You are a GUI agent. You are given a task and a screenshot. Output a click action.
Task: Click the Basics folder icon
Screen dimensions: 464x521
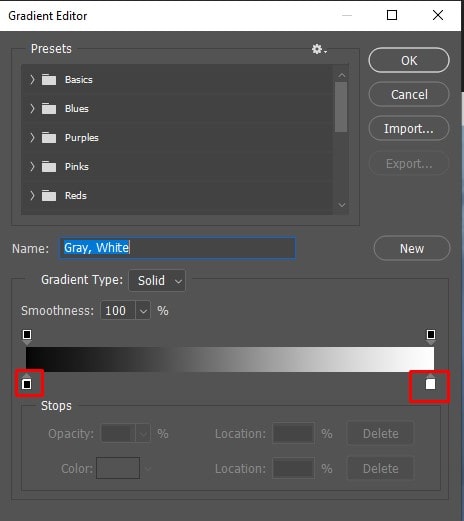click(49, 80)
